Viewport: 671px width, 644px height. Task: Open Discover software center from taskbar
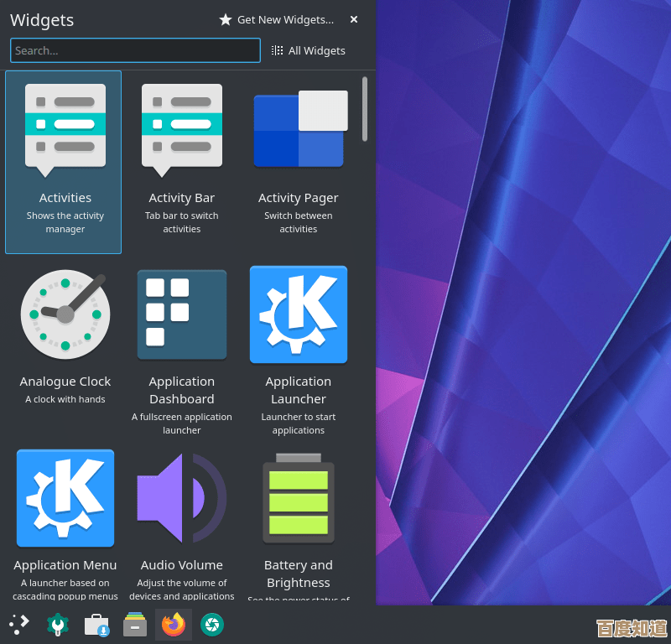coord(96,624)
